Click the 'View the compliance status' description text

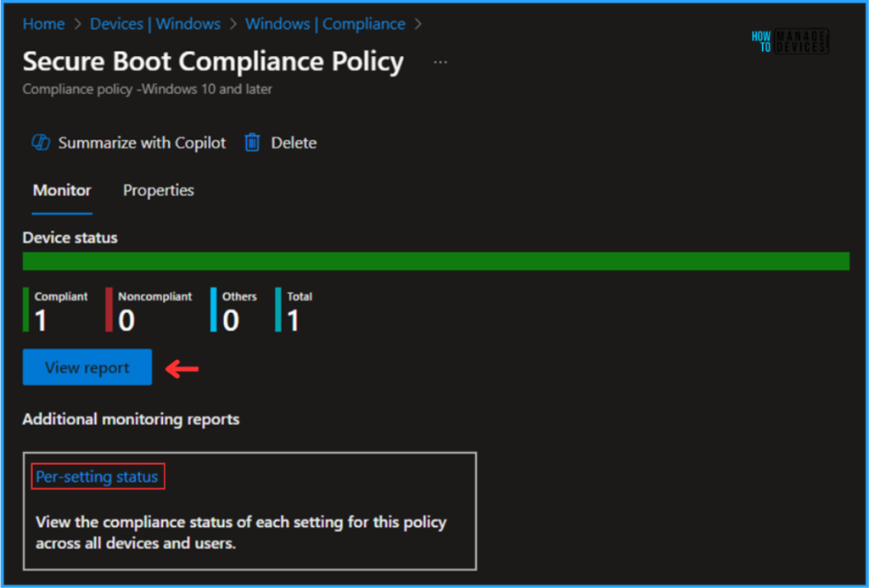[241, 533]
